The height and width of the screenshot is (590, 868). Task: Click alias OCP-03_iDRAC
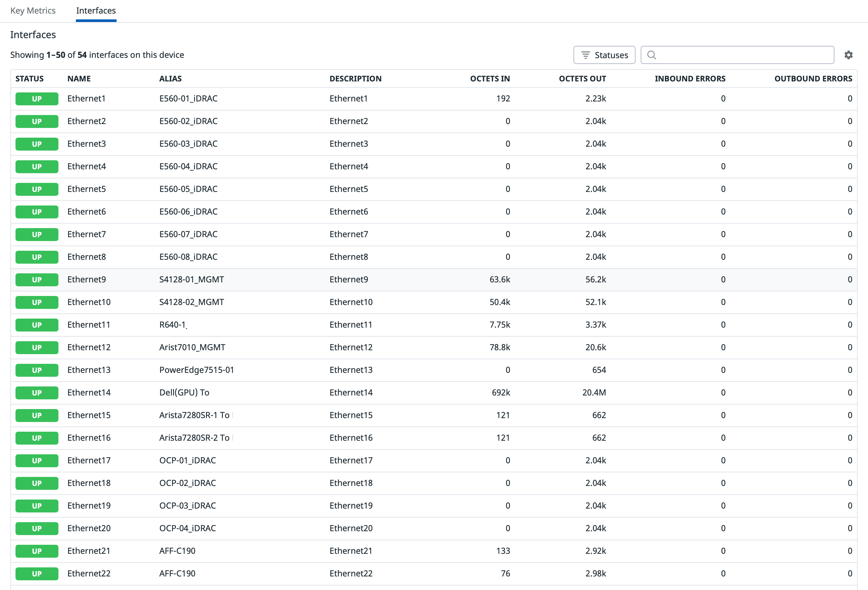[188, 506]
